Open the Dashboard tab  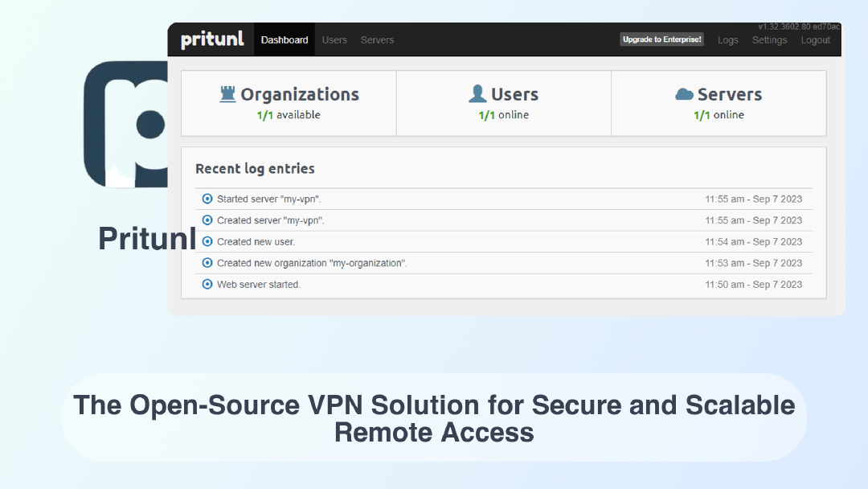[x=285, y=40]
